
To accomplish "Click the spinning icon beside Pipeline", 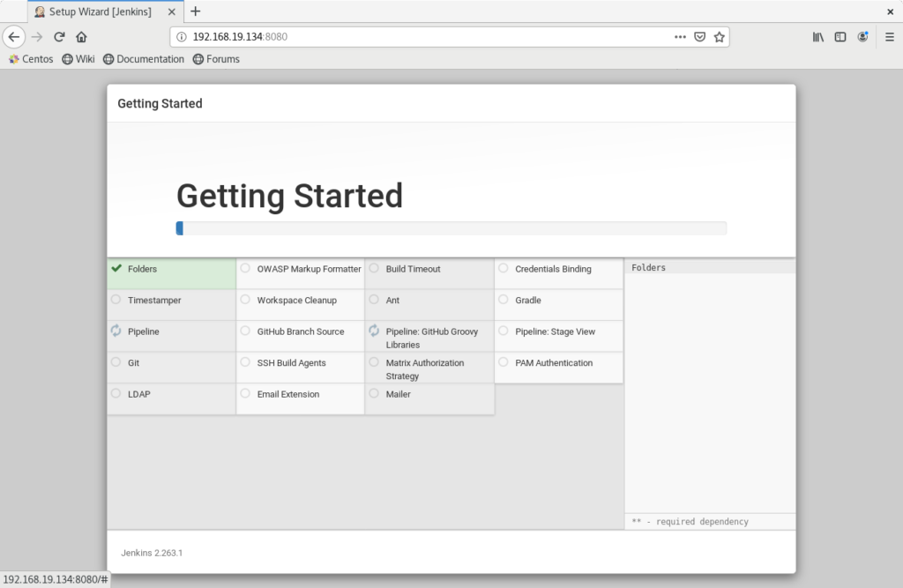I will [116, 331].
